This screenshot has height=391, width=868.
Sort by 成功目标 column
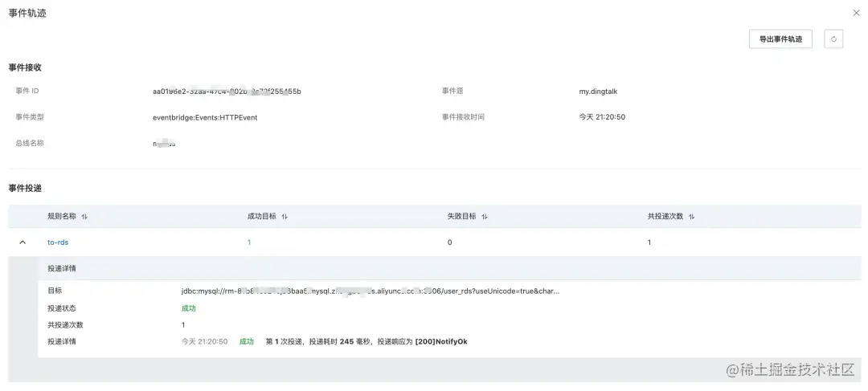(x=285, y=217)
